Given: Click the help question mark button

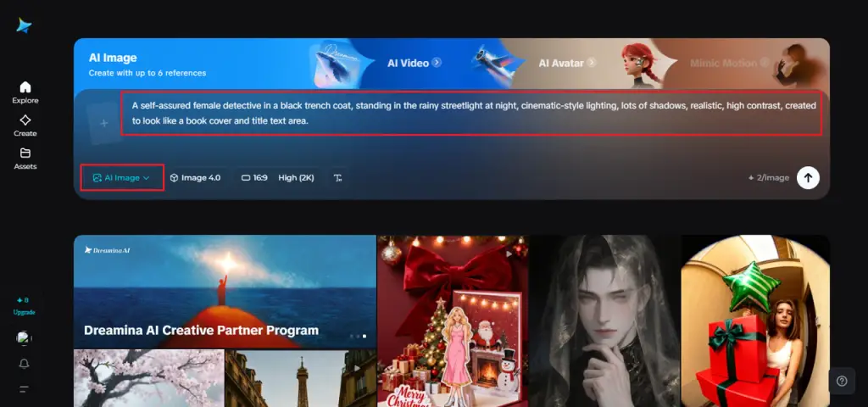Looking at the screenshot, I should [842, 381].
